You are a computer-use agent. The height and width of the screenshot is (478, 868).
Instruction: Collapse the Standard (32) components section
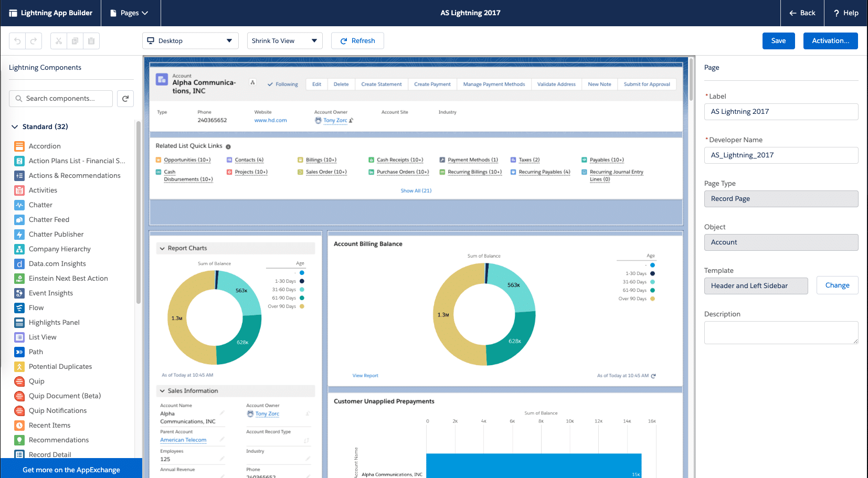click(x=15, y=127)
